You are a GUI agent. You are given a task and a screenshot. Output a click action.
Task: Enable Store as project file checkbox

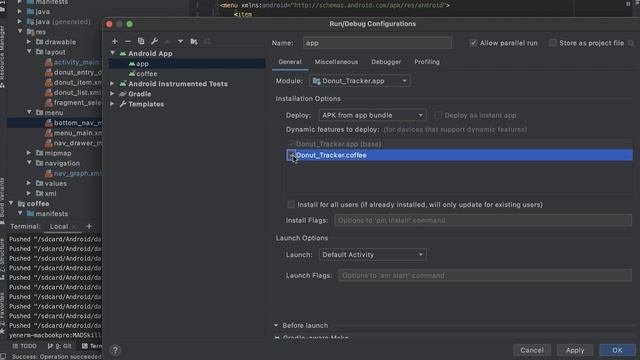pyautogui.click(x=553, y=43)
